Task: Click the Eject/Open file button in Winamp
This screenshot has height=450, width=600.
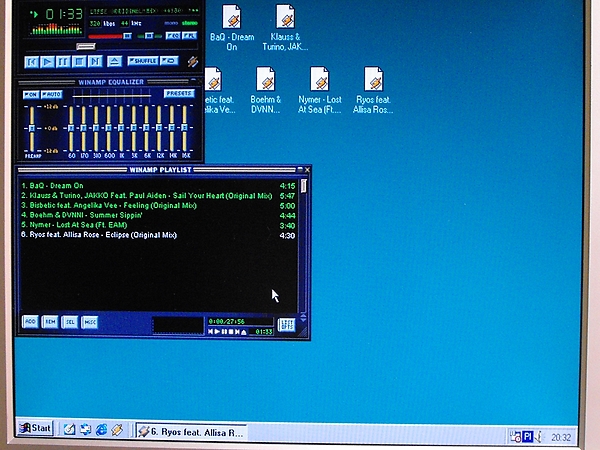Action: click(114, 61)
